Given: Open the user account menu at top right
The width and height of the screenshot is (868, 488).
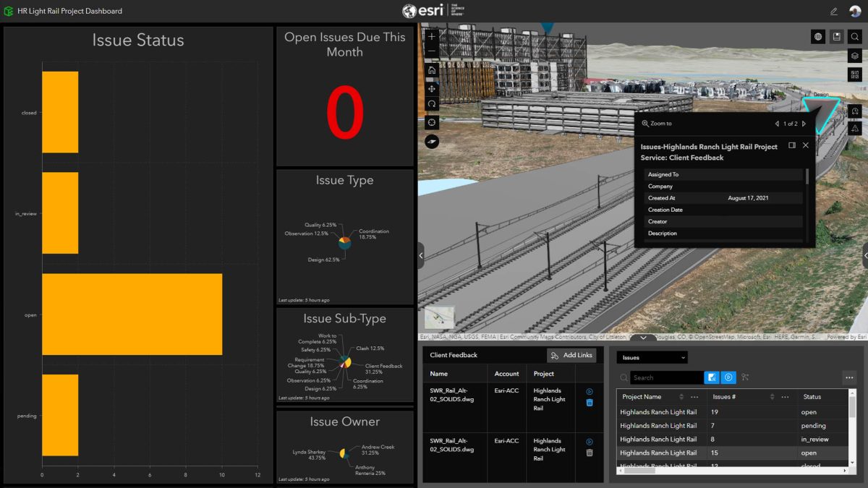Looking at the screenshot, I should pyautogui.click(x=855, y=10).
